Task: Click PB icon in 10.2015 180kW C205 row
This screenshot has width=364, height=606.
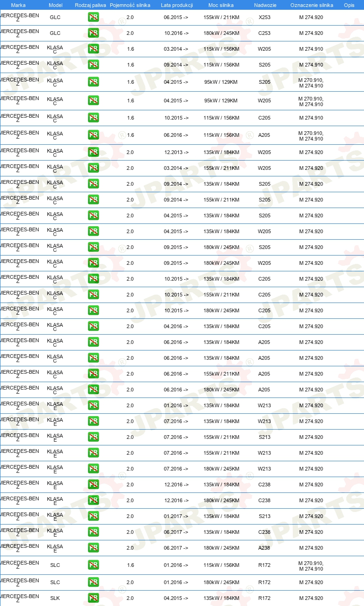Action: pos(93,311)
